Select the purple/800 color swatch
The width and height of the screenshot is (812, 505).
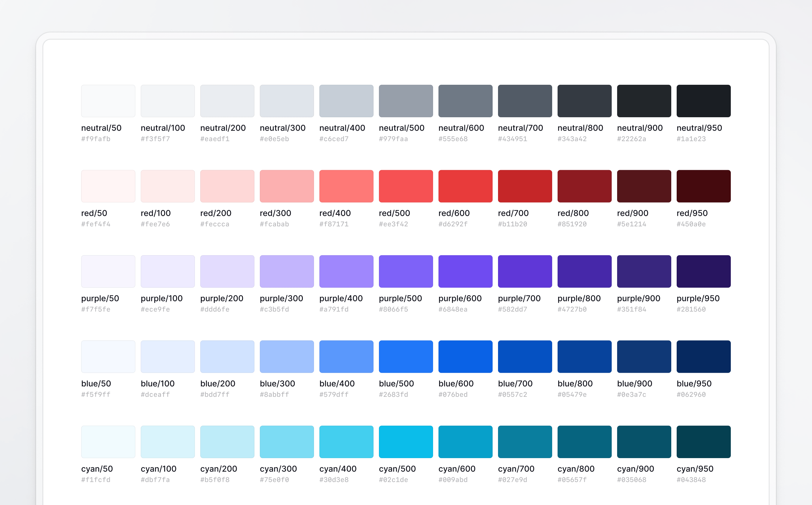coord(584,271)
